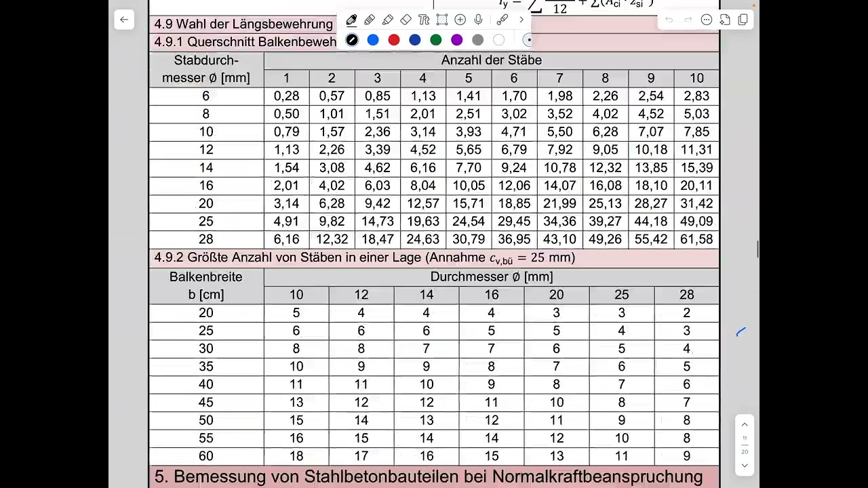Choose the purple color swatch
The width and height of the screenshot is (868, 488).
pyautogui.click(x=457, y=40)
